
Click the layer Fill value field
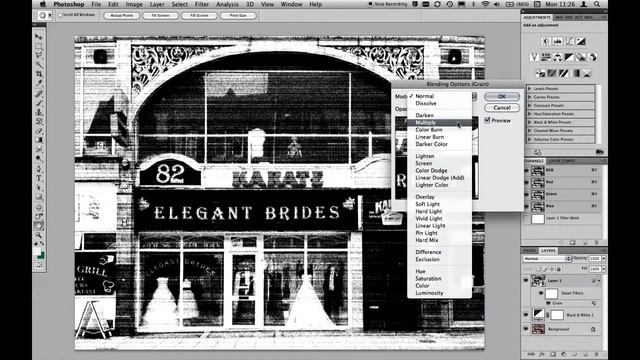click(595, 269)
